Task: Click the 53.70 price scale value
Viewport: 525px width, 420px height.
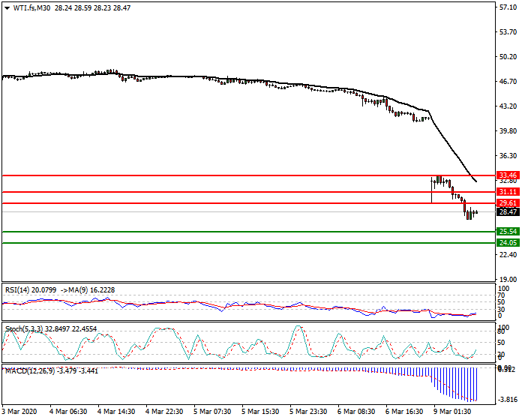Action: click(508, 32)
